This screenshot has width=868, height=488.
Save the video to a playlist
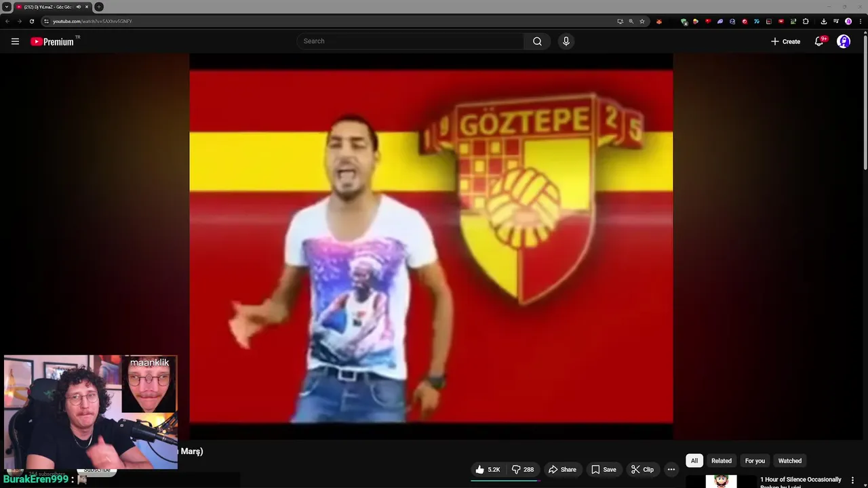point(604,470)
